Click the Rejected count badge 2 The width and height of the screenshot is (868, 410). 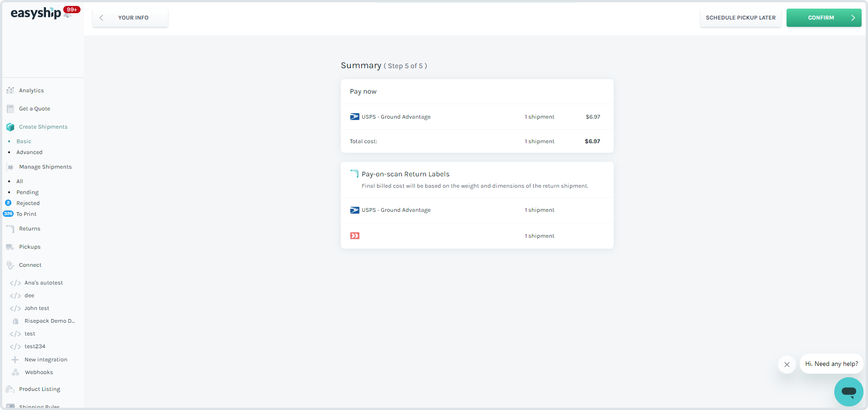(8, 203)
